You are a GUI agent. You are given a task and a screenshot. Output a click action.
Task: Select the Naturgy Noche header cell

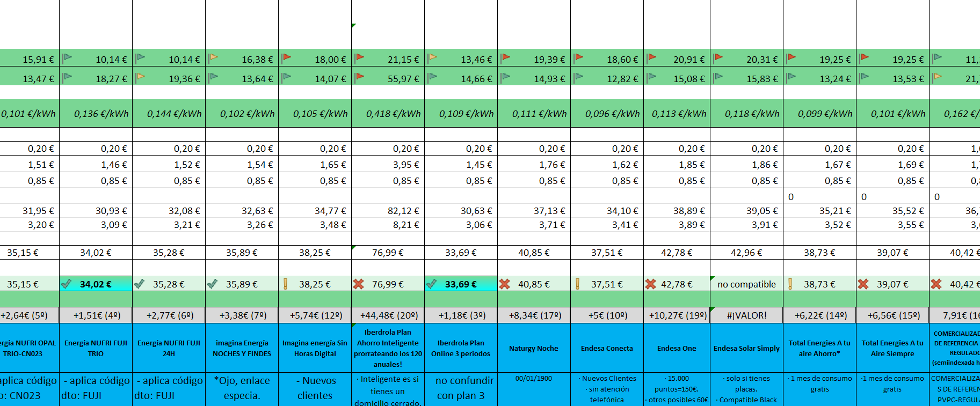(534, 348)
